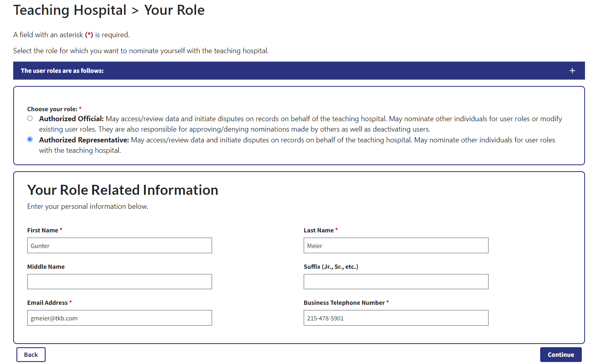
Task: Click the 'Suffix (Jr., Sr., etc.)' label
Action: (x=331, y=267)
